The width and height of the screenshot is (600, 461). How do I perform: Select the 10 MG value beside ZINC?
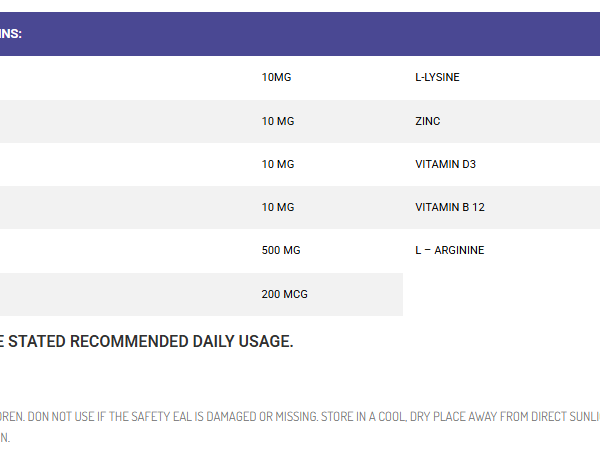[278, 121]
